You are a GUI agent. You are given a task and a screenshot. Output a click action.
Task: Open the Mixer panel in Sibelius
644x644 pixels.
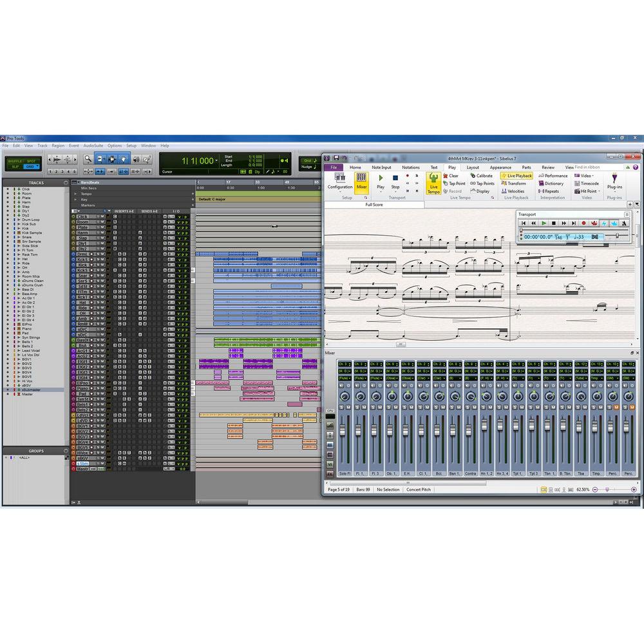tap(361, 184)
